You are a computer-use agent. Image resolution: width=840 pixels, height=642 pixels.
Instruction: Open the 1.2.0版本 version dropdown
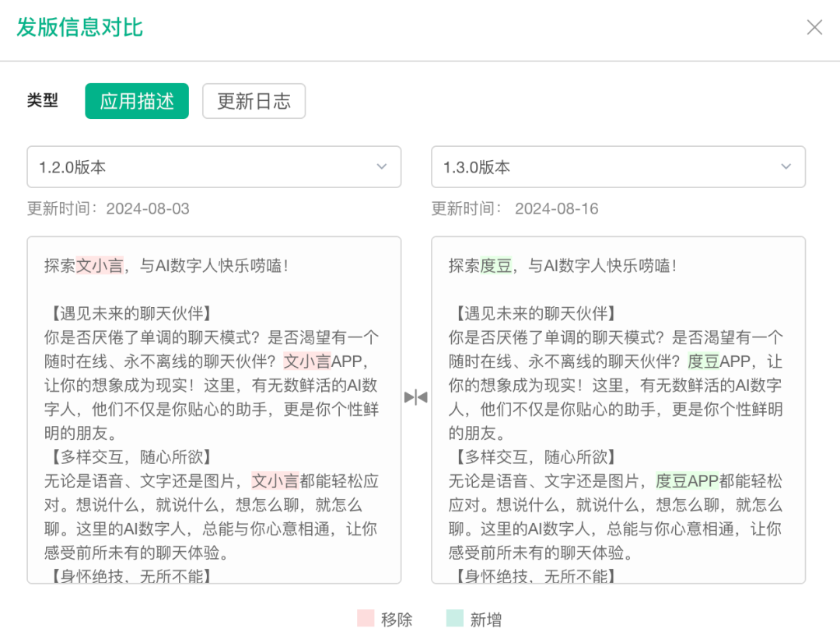[215, 167]
